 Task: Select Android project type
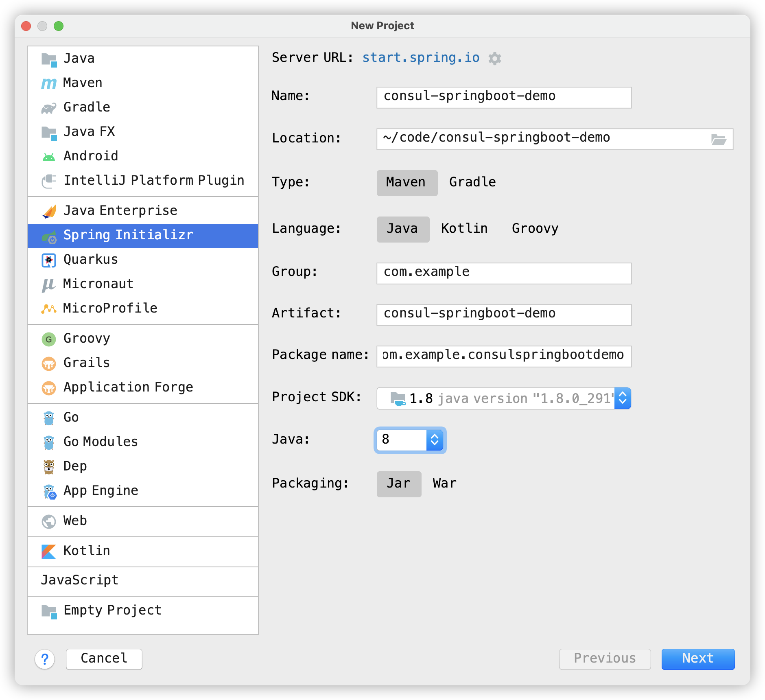142,156
